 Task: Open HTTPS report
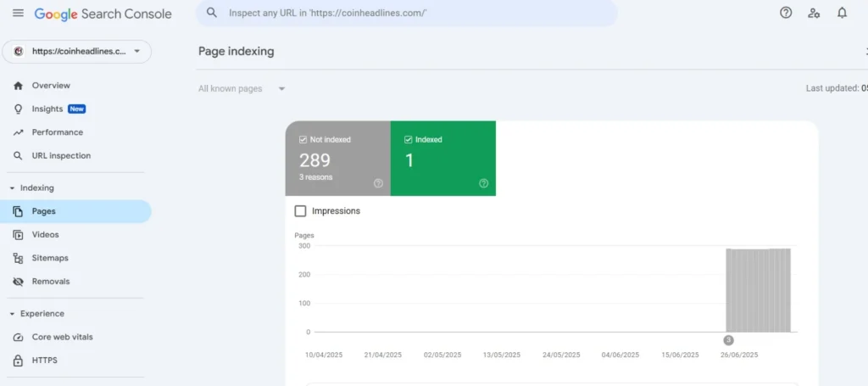(x=44, y=361)
